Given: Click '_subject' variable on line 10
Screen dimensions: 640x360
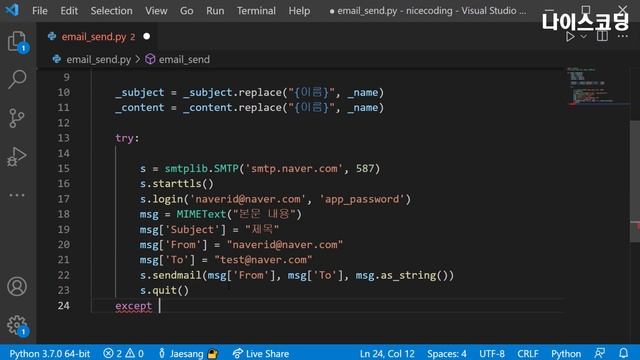Looking at the screenshot, I should click(140, 93).
